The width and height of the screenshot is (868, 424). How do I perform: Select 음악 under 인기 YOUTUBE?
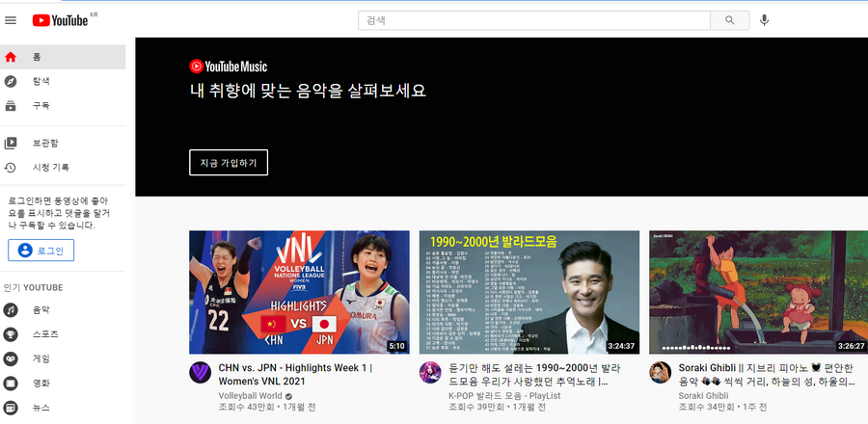coord(63,310)
